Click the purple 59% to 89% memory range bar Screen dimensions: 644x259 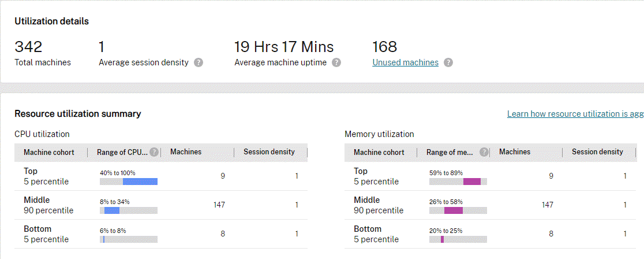pos(472,182)
